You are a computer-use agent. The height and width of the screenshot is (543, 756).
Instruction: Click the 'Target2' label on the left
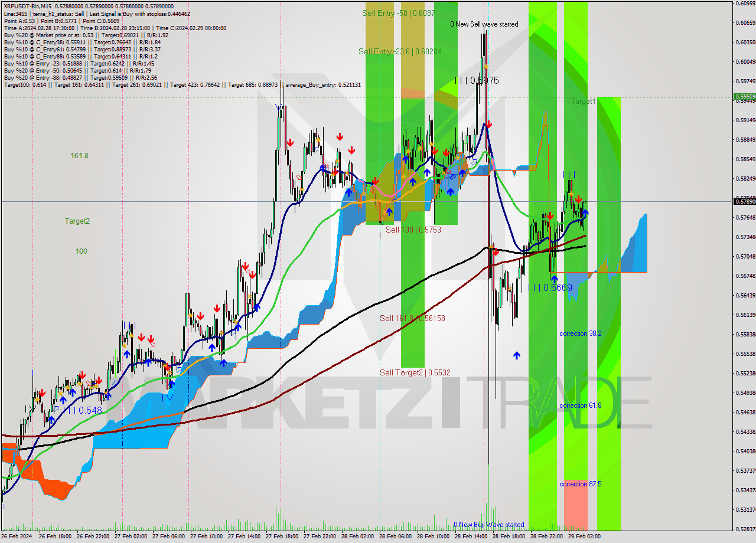point(77,221)
